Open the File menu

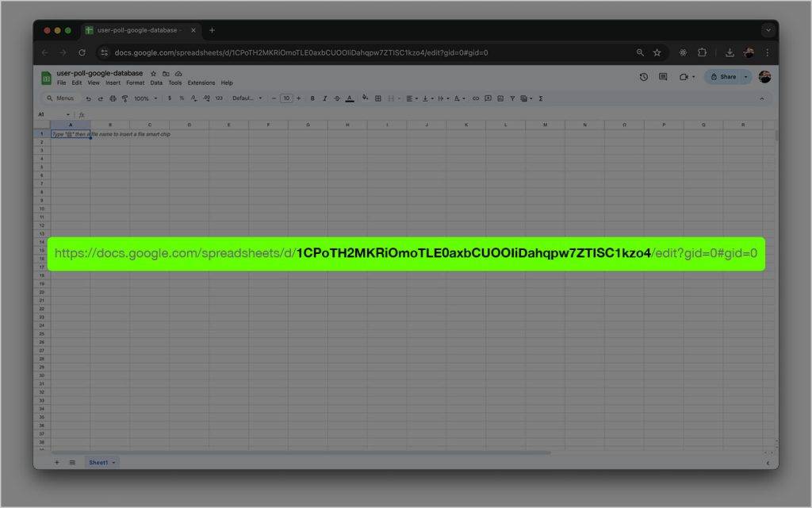pyautogui.click(x=62, y=83)
